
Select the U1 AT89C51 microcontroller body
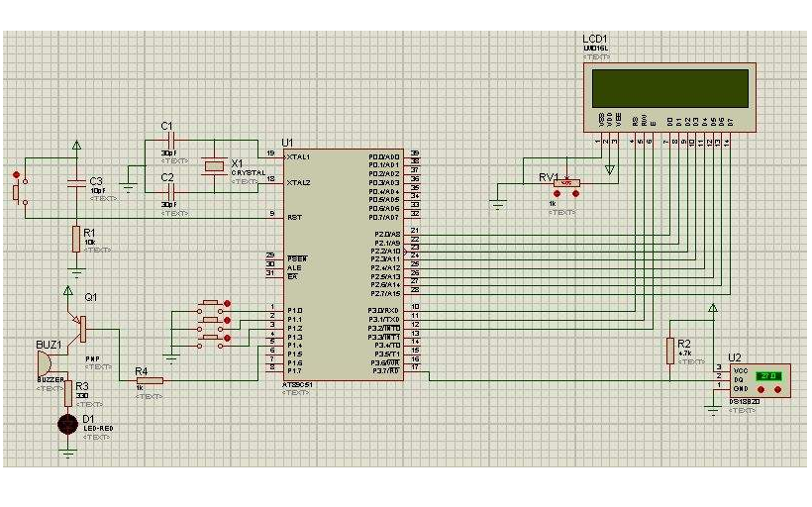coord(343,264)
